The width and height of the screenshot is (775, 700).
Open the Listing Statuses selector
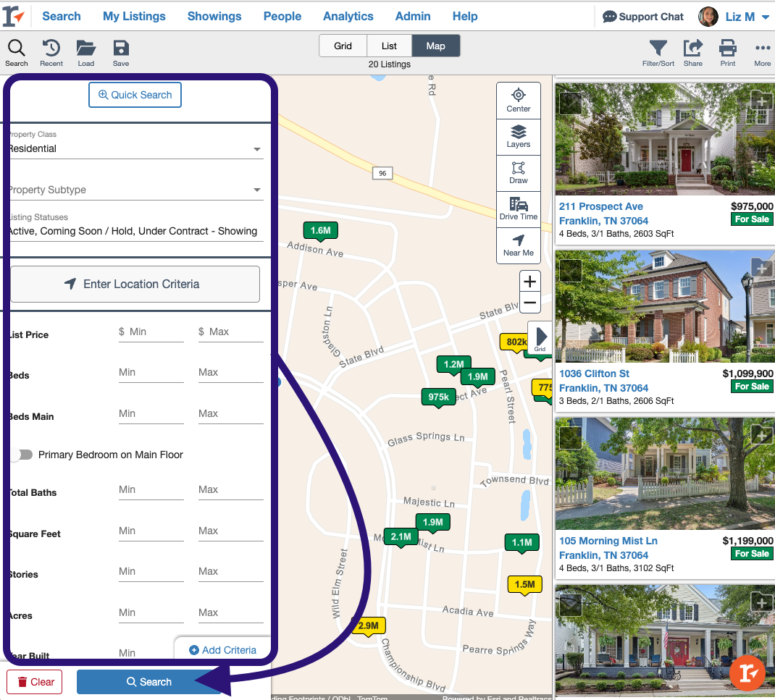(x=136, y=231)
